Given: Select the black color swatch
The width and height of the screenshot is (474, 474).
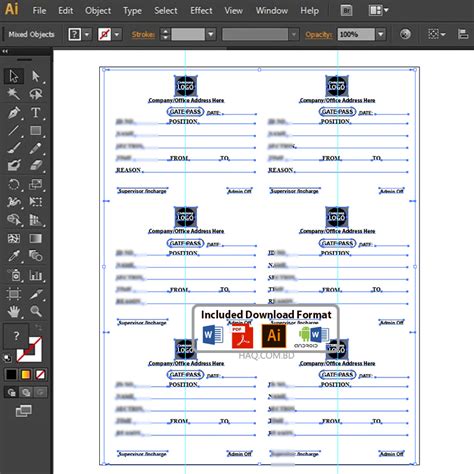Looking at the screenshot, I should click(11, 375).
